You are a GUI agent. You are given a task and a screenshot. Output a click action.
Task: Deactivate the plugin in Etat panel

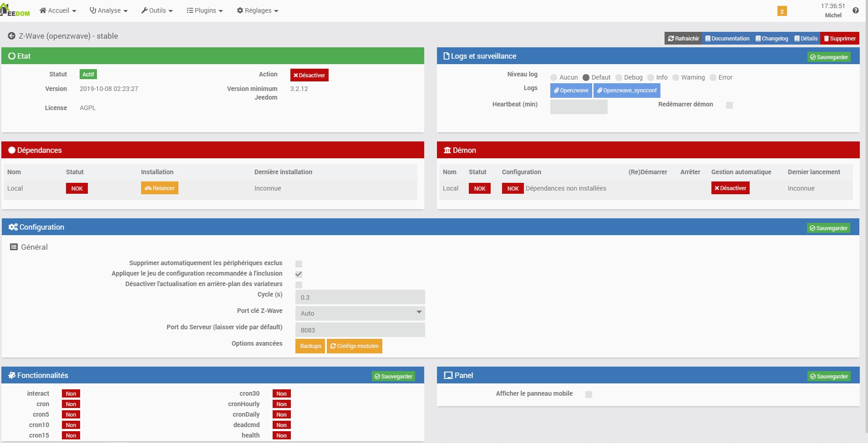click(x=310, y=76)
